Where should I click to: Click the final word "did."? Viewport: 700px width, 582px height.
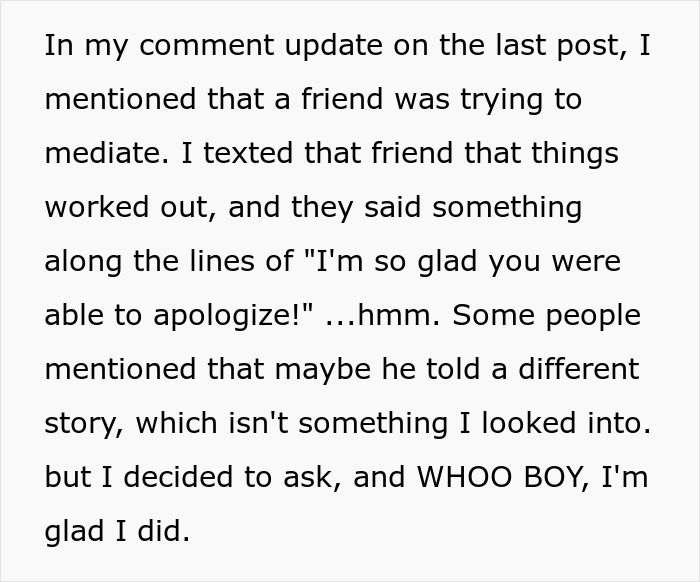click(160, 529)
